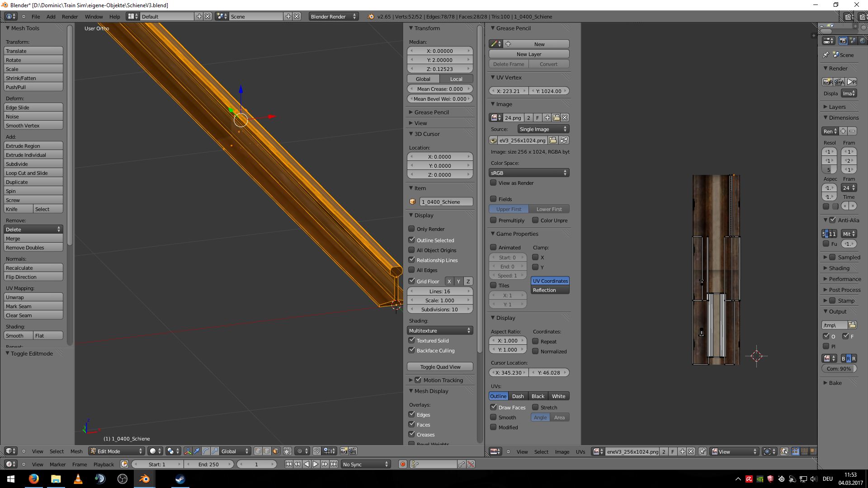The width and height of the screenshot is (868, 488).
Task: Disable Backface Culling checkbox
Action: 411,350
